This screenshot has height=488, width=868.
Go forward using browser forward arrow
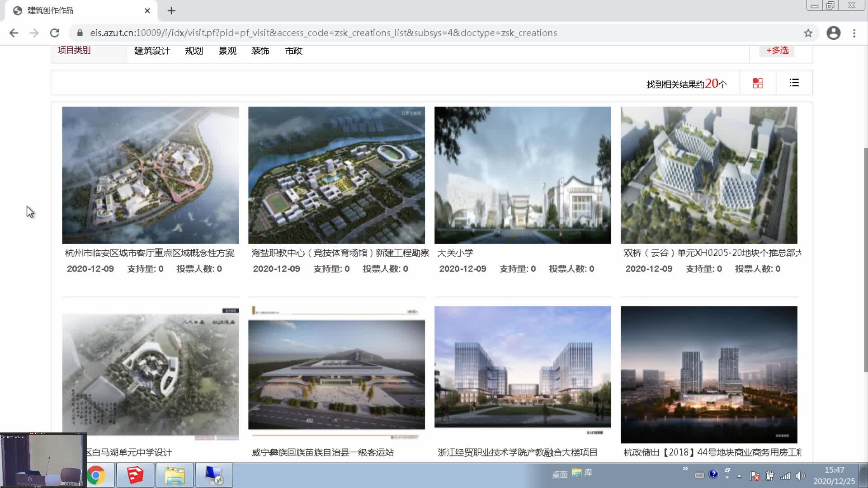click(34, 33)
